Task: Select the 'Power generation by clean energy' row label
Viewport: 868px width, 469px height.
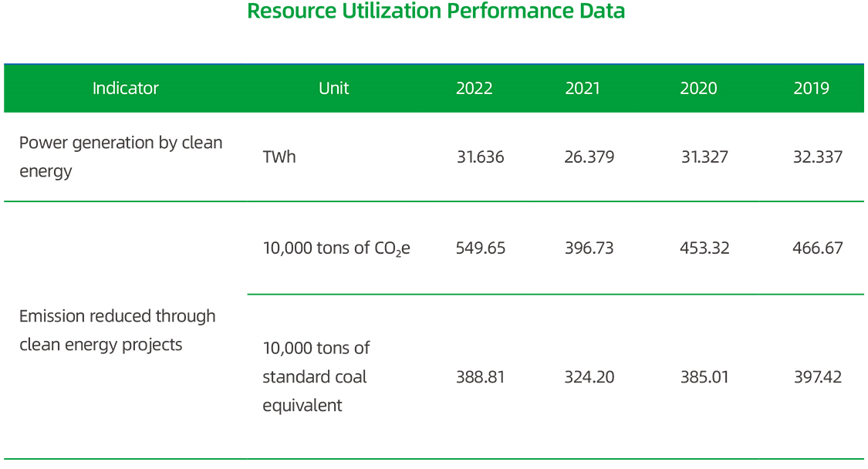Action: tap(120, 157)
